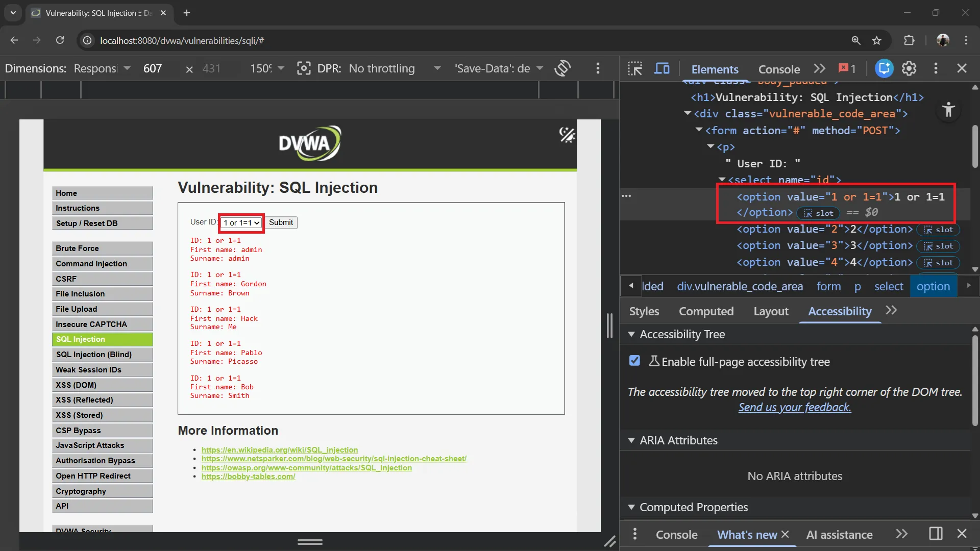Switch to the Computed tab

(x=706, y=311)
